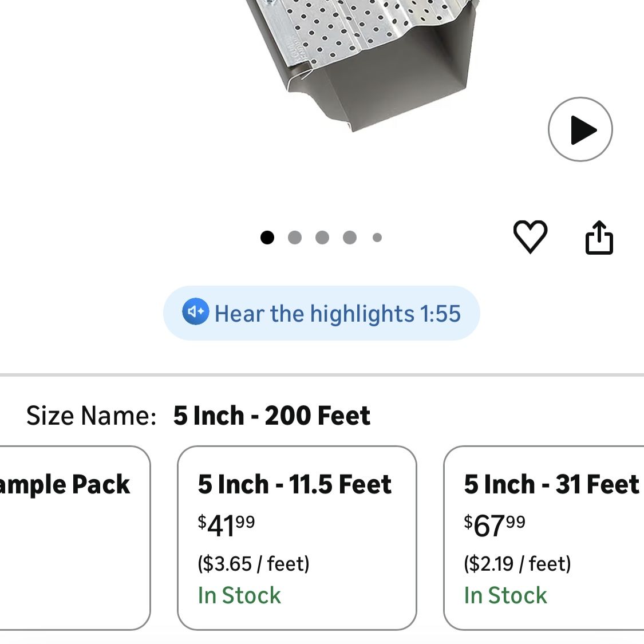Play the product video
644x644 pixels.
click(x=580, y=129)
